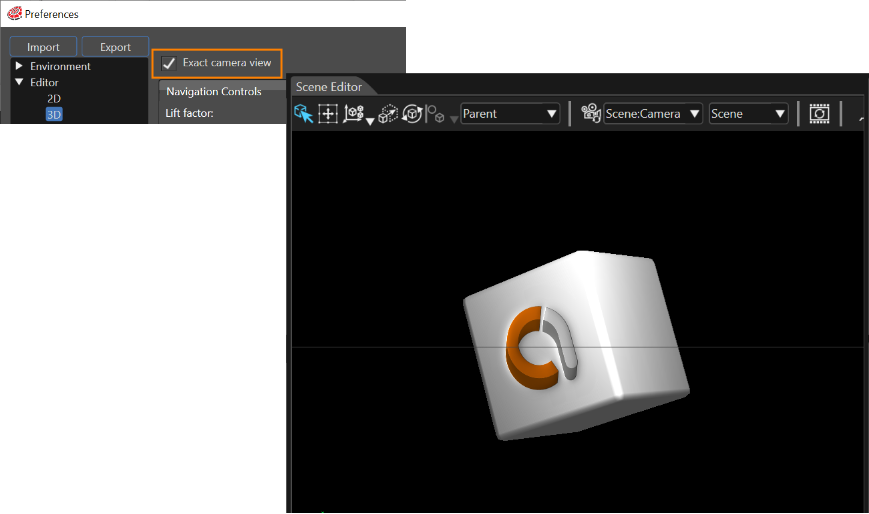
Task: Open the Scene view dropdown
Action: 748,114
